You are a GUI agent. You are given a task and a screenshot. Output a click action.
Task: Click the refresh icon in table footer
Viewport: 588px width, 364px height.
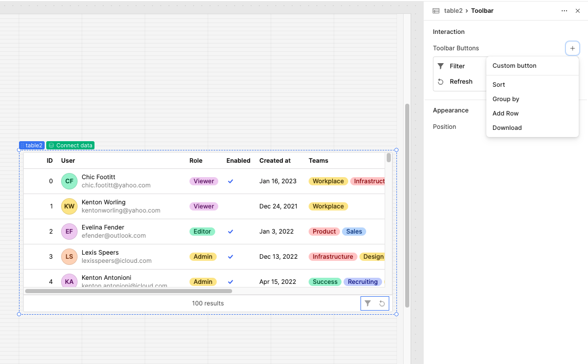(x=382, y=303)
